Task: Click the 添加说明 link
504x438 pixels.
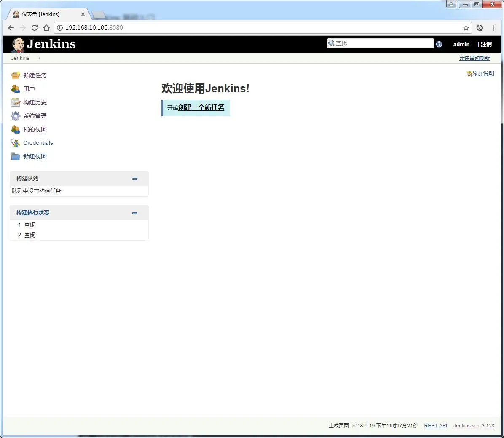Action: (x=483, y=74)
